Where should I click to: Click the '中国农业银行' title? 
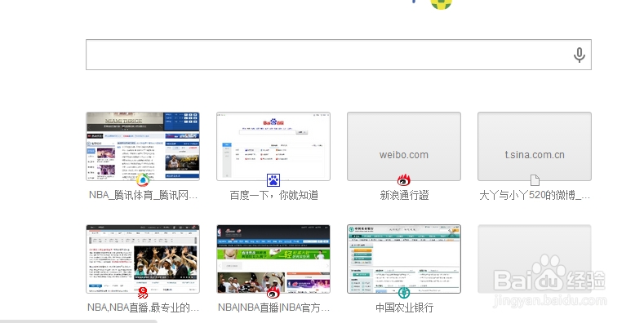point(404,308)
